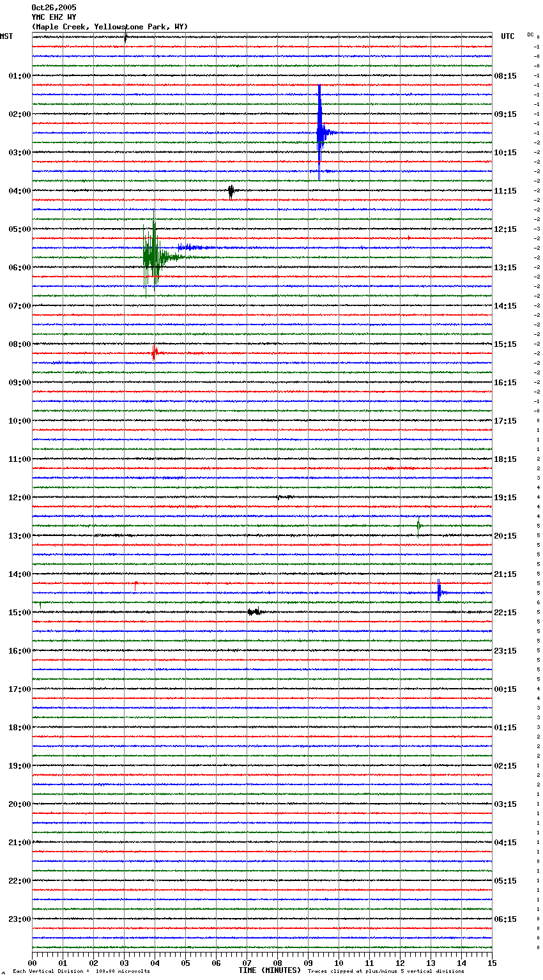This screenshot has width=543, height=980.
Task: Click the small red burst below 08:00 MST
Action: [155, 352]
